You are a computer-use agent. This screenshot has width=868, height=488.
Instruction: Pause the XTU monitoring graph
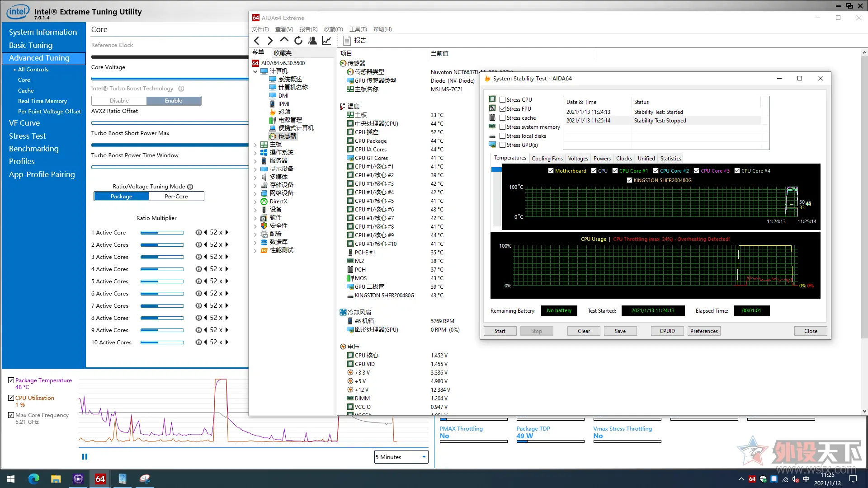pyautogui.click(x=85, y=457)
